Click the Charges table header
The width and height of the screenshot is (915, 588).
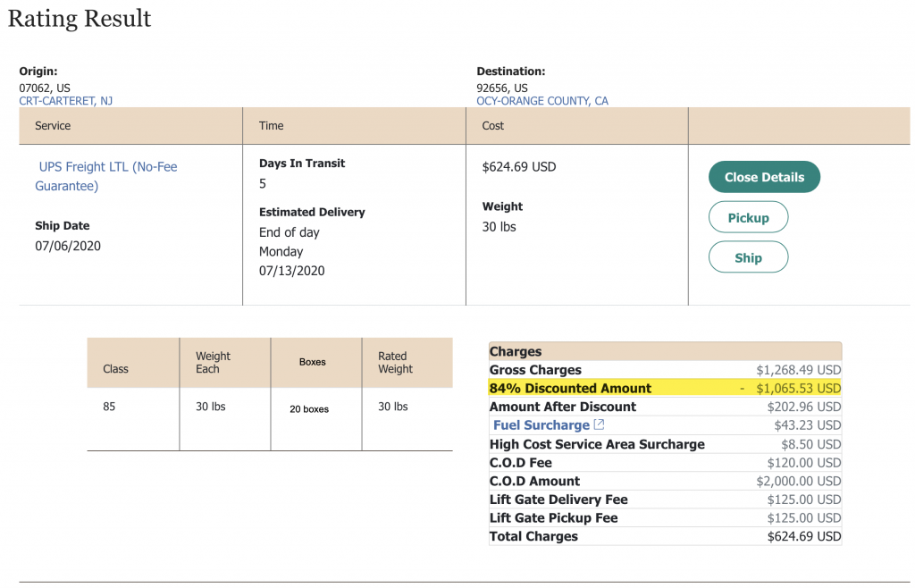(665, 351)
